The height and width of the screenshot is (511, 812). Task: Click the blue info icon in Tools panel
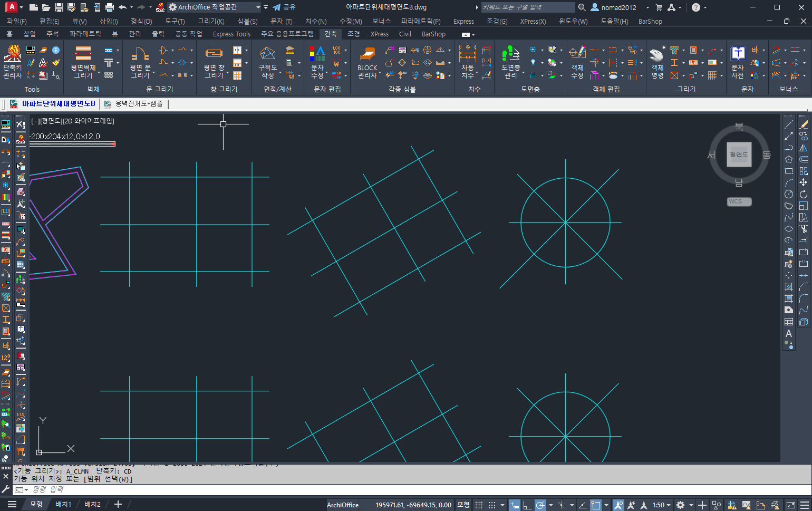56,50
